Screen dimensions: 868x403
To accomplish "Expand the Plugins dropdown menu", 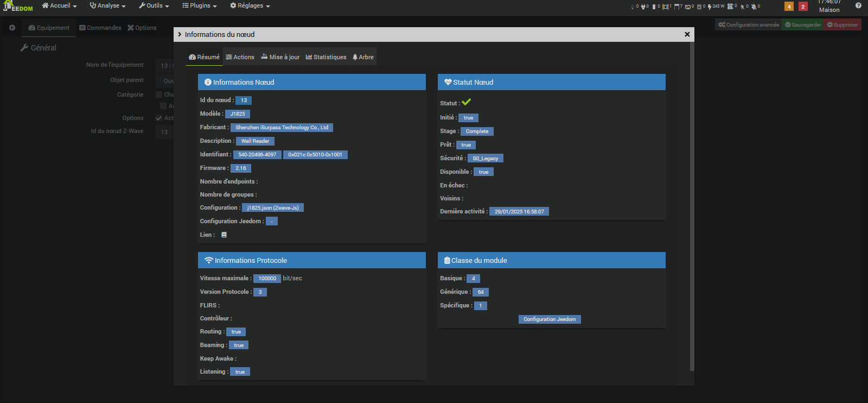I will tap(200, 6).
